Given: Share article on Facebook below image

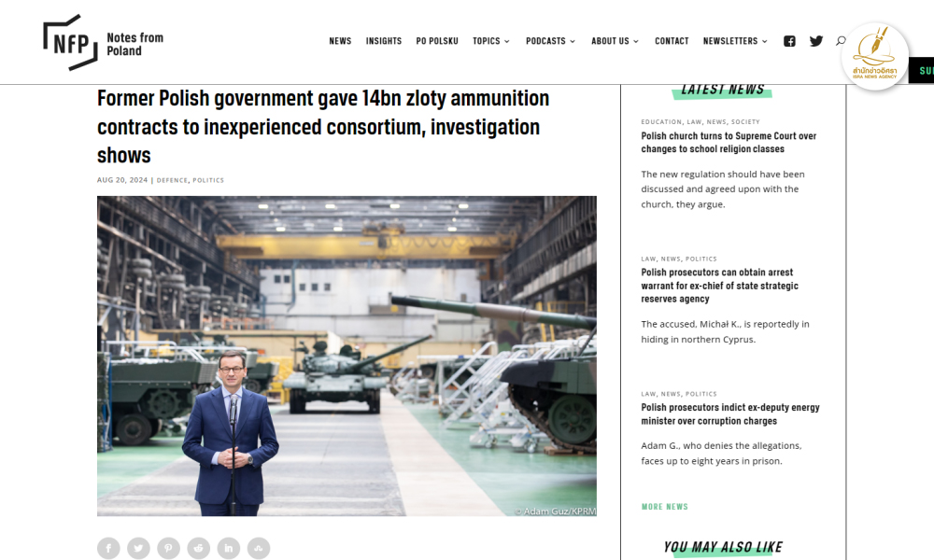Looking at the screenshot, I should pyautogui.click(x=108, y=548).
